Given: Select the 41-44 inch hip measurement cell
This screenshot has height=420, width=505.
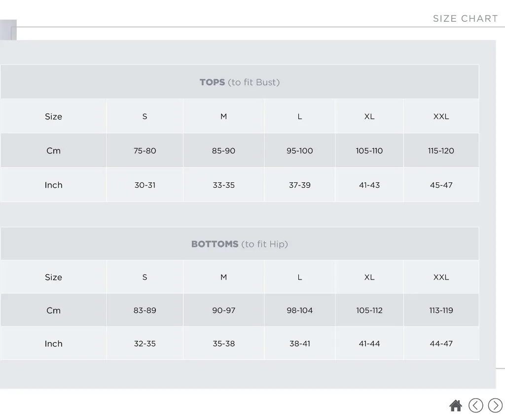Looking at the screenshot, I should point(369,343).
